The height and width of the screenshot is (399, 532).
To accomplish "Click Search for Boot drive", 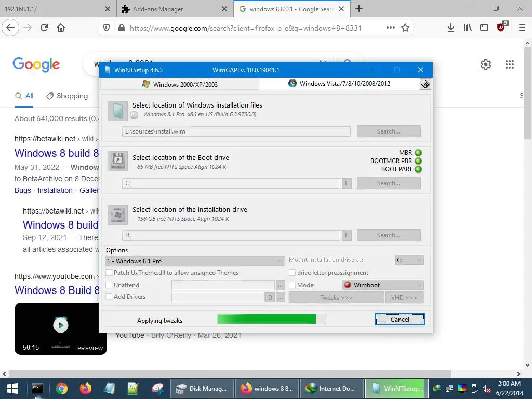I will (x=389, y=183).
